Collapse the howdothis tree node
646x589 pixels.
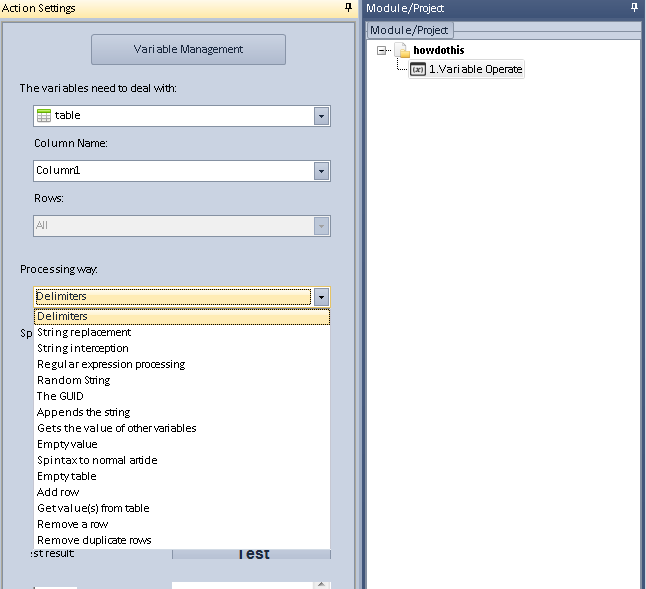tap(382, 50)
